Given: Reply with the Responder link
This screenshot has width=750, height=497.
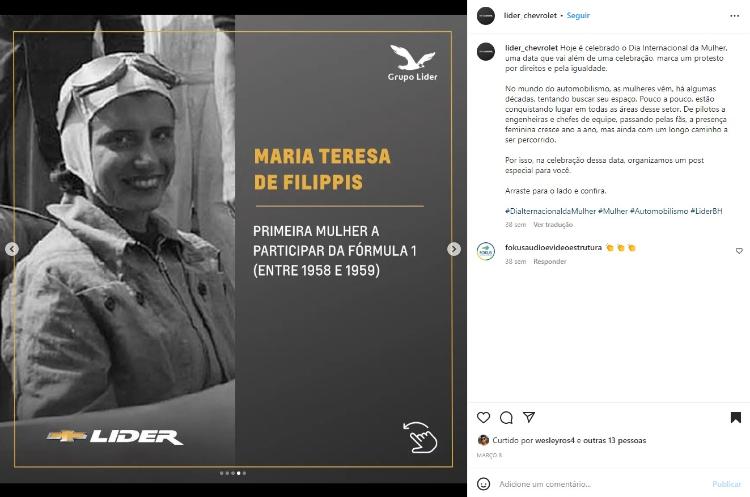Looking at the screenshot, I should [550, 261].
